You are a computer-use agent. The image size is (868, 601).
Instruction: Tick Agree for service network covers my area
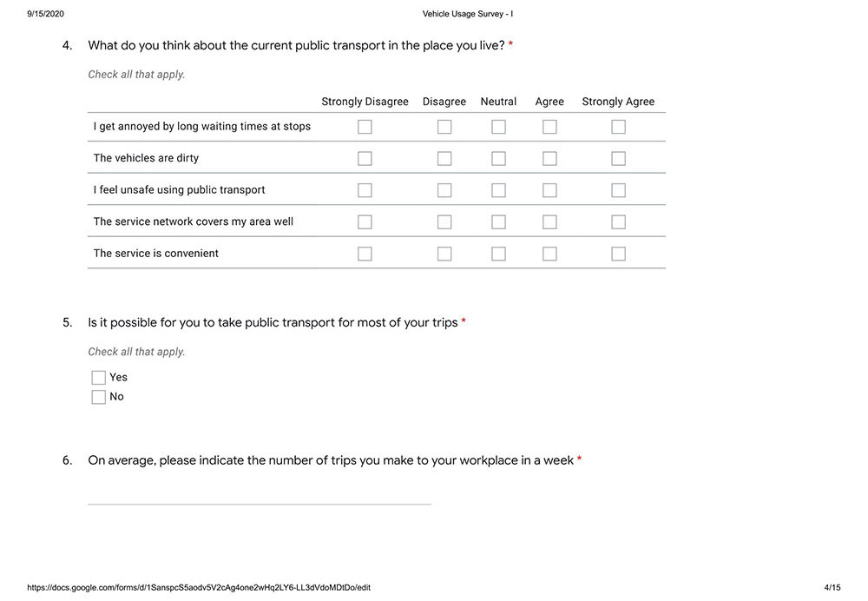549,221
